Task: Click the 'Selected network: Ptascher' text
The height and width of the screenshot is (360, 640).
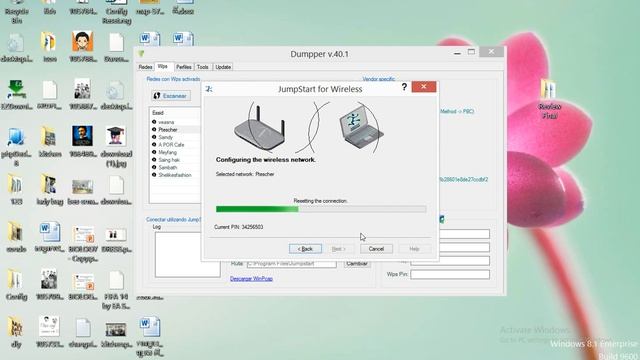Action: pyautogui.click(x=245, y=174)
